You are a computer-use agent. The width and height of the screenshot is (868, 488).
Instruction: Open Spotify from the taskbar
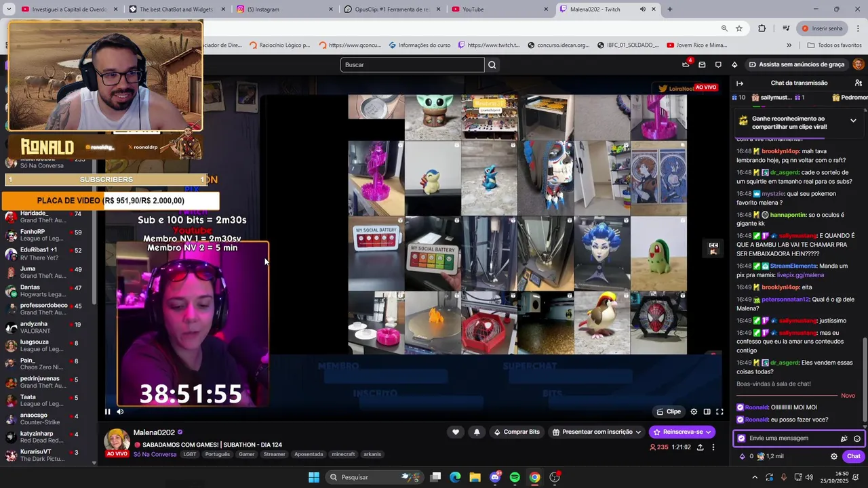click(x=515, y=477)
